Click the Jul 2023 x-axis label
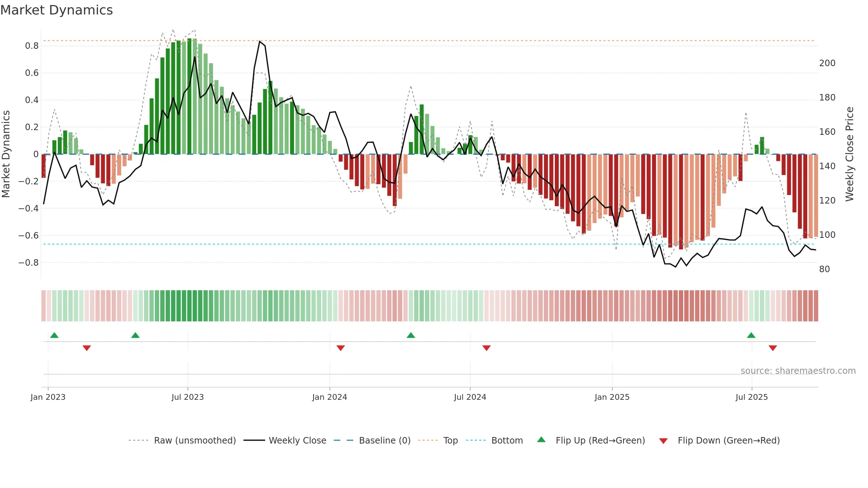Screen dimensions: 868x488 (x=188, y=397)
